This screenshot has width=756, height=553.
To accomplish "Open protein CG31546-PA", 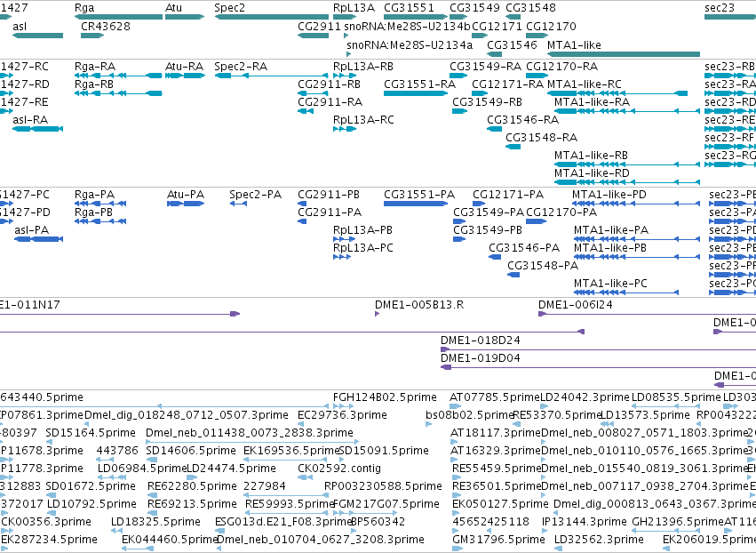I will [x=495, y=257].
